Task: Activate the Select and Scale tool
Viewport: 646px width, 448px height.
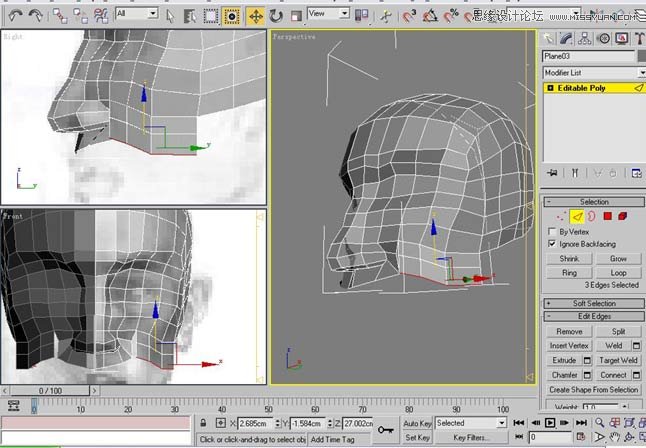Action: [296, 16]
